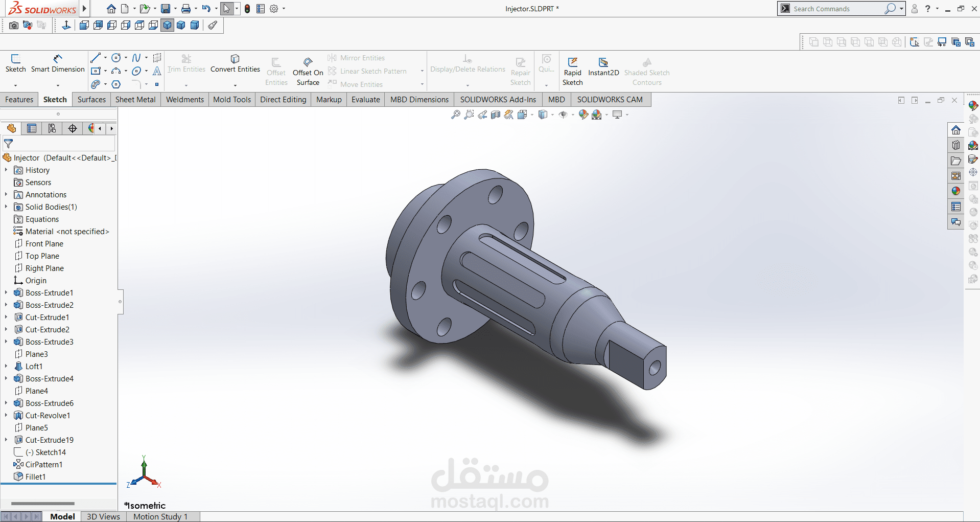This screenshot has height=522, width=980.
Task: Open the File Explorer folder task pane icon
Action: 956,161
